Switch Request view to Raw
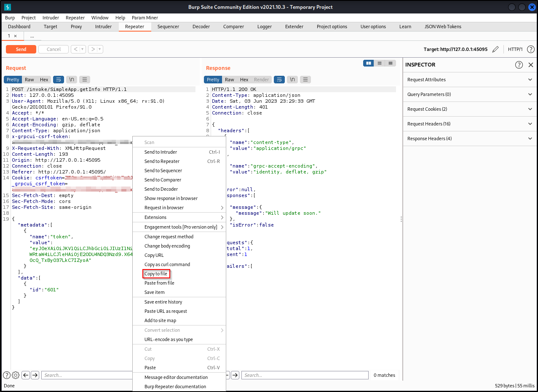The width and height of the screenshot is (538, 392). tap(29, 80)
